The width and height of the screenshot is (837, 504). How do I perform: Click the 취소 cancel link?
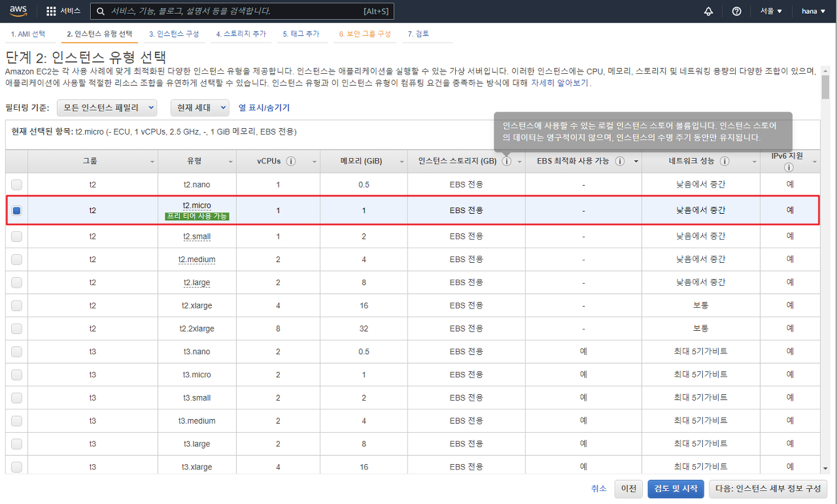click(599, 488)
